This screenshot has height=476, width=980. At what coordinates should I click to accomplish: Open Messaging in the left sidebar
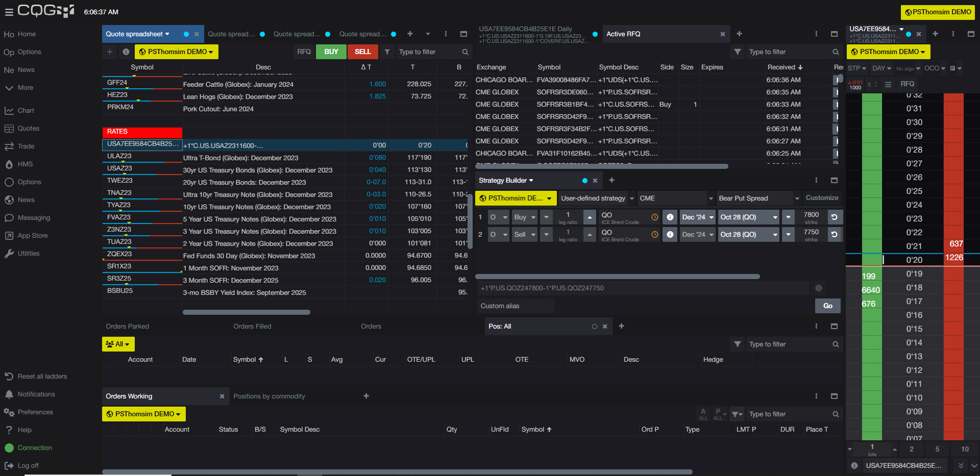coord(34,218)
